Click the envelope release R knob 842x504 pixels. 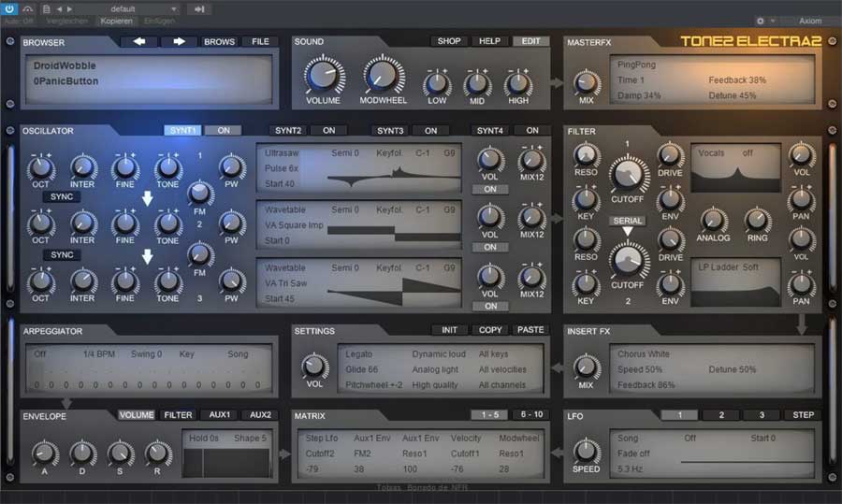157,453
